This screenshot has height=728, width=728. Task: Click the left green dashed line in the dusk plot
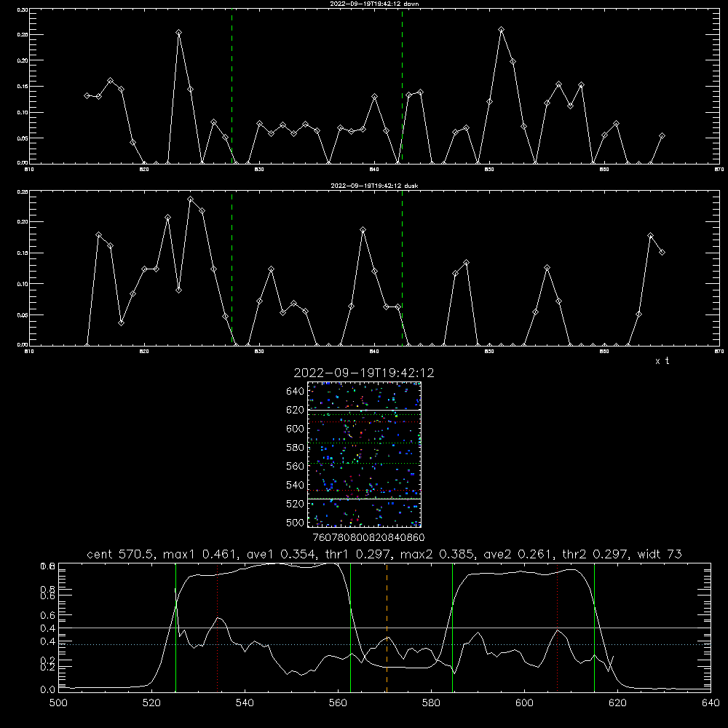coord(232,269)
